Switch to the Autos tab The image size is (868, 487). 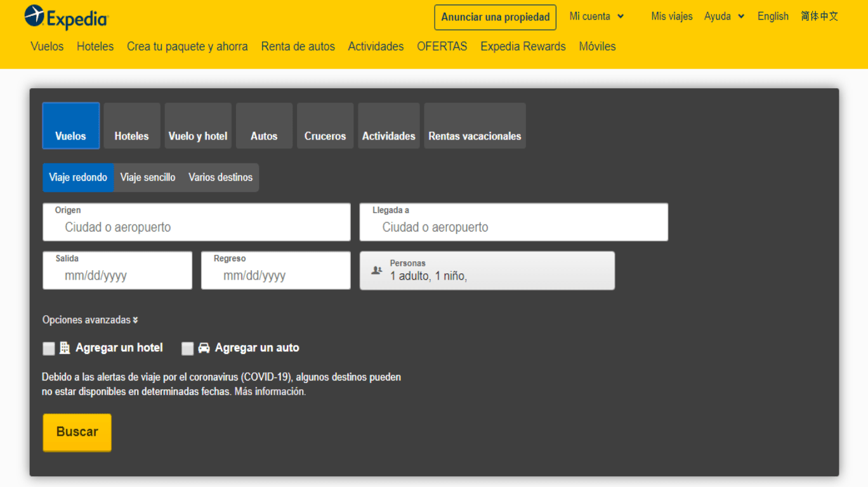(264, 126)
